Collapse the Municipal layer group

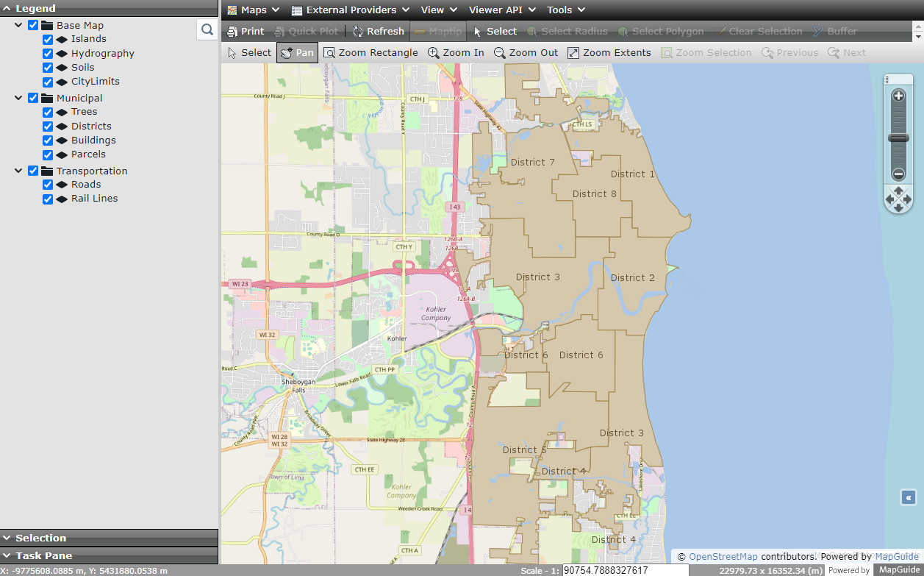18,97
